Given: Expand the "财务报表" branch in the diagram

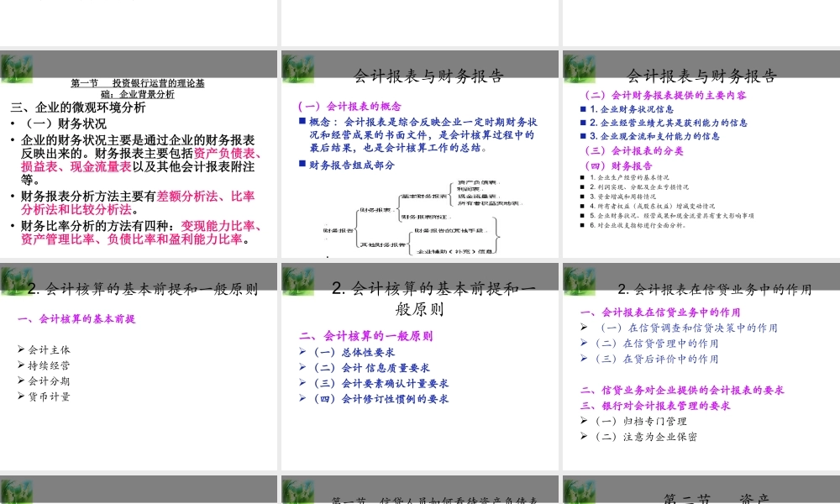Looking at the screenshot, I should click(x=377, y=209).
